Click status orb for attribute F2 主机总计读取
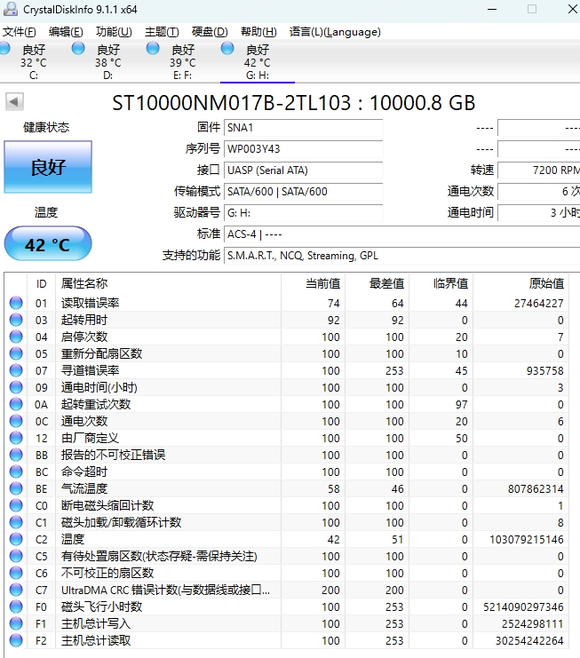Screen dimensions: 580x658 coord(16,640)
